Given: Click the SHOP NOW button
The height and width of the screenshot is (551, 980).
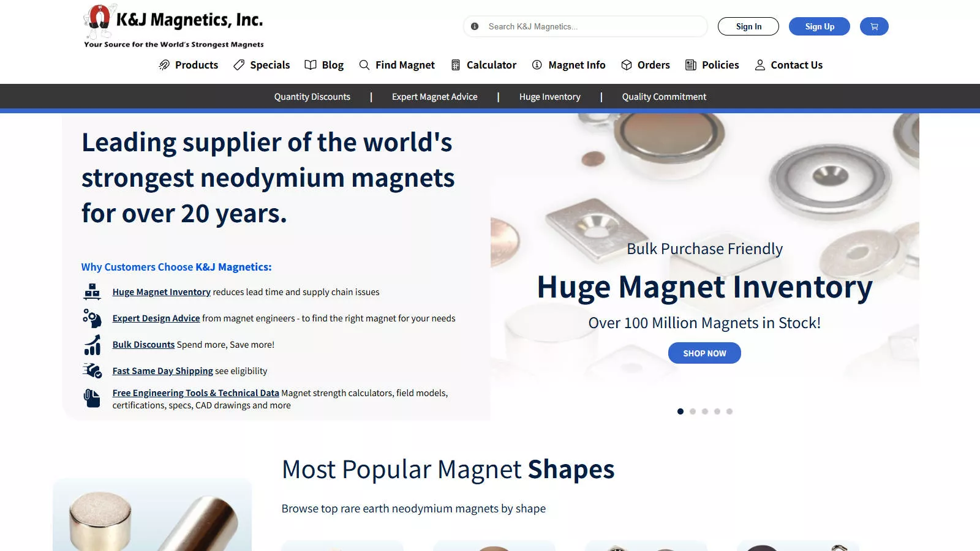Looking at the screenshot, I should pyautogui.click(x=704, y=353).
